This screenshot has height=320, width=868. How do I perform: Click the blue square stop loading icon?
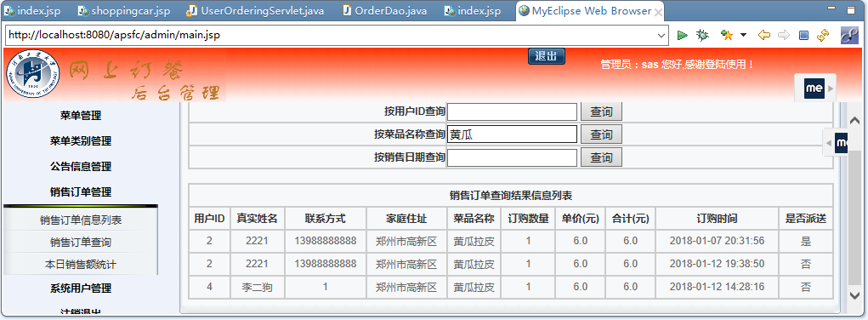click(x=803, y=36)
